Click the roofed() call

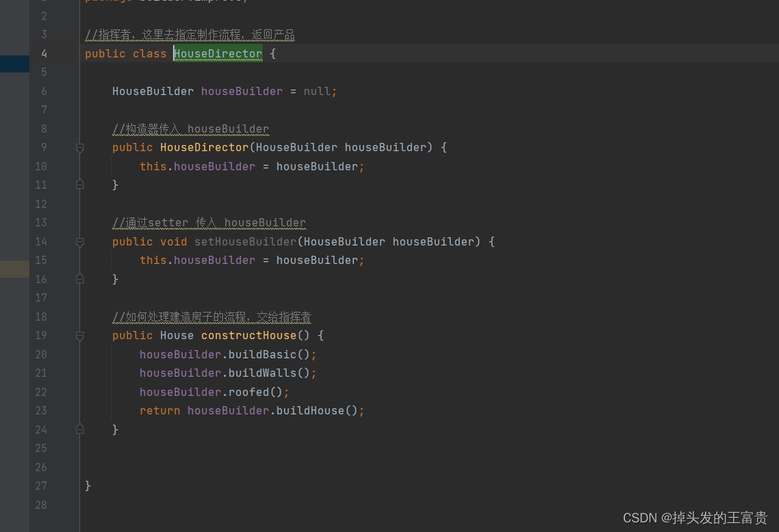click(256, 393)
